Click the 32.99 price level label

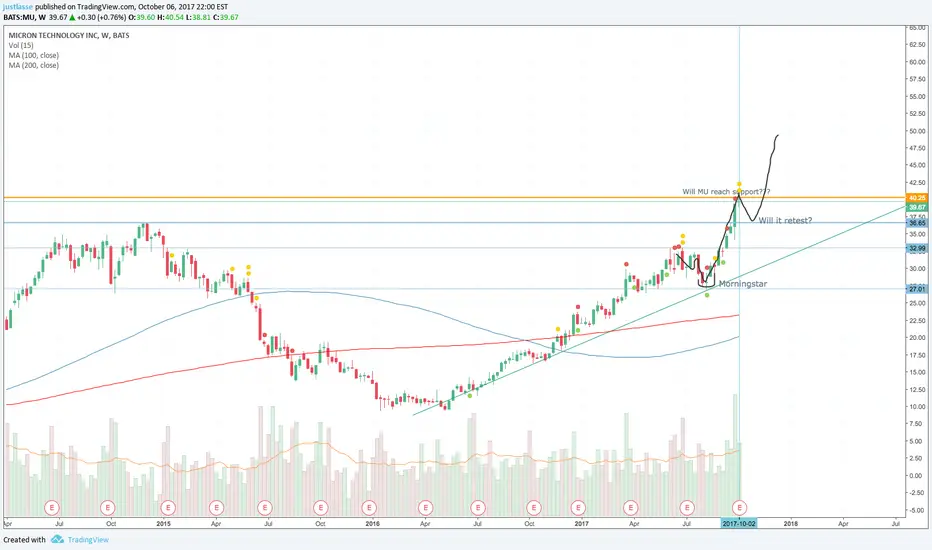(917, 248)
